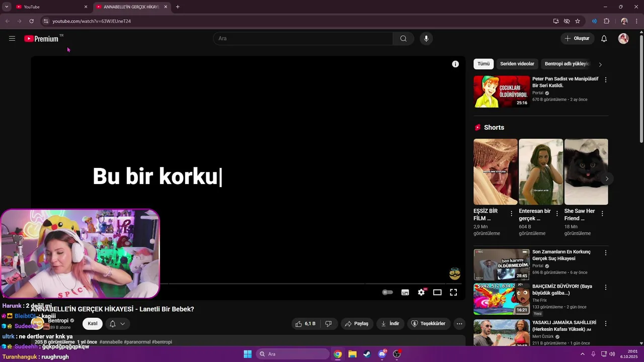Click the blue sound-wave extension icon
Image resolution: width=644 pixels, height=362 pixels.
594,21
